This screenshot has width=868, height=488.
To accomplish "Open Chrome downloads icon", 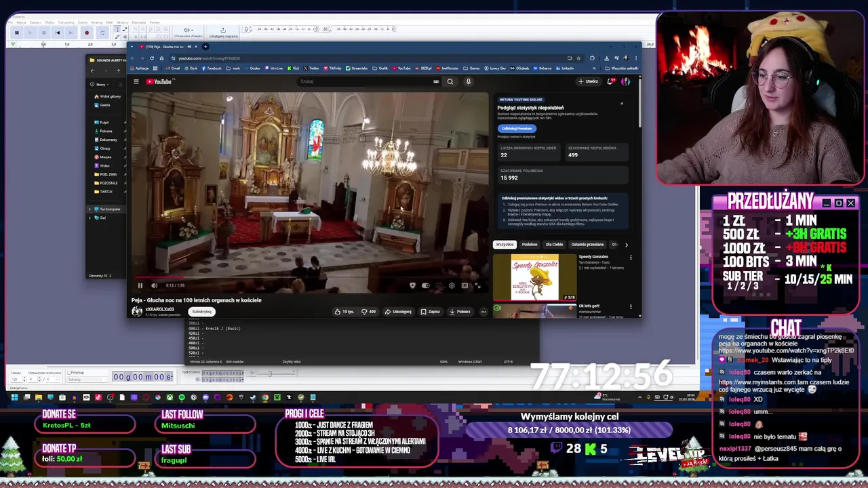I will pos(606,58).
